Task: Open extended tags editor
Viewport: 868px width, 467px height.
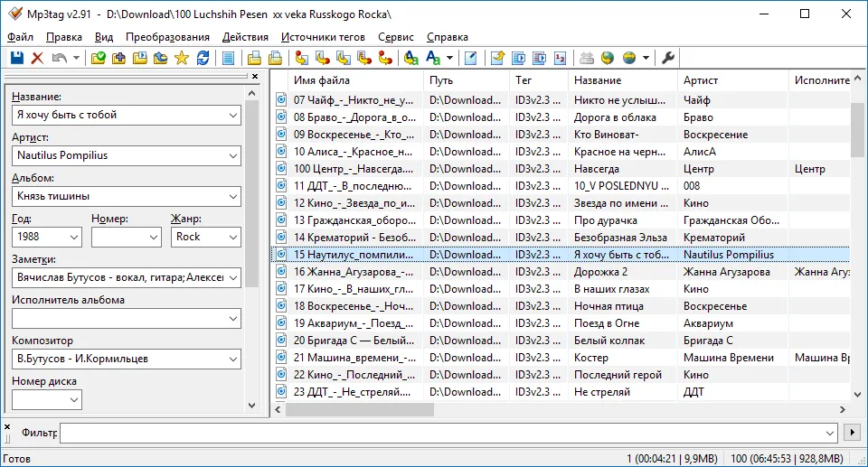Action: (x=470, y=58)
